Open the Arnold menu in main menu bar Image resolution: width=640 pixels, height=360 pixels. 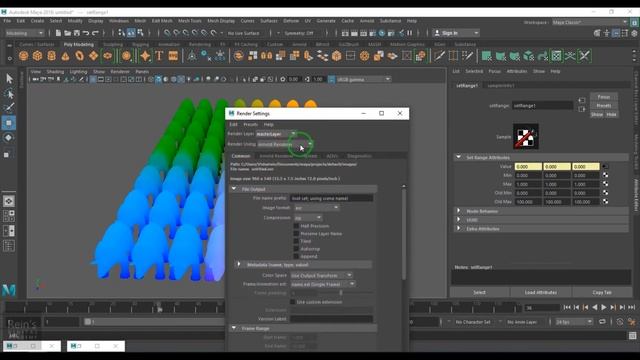click(367, 21)
